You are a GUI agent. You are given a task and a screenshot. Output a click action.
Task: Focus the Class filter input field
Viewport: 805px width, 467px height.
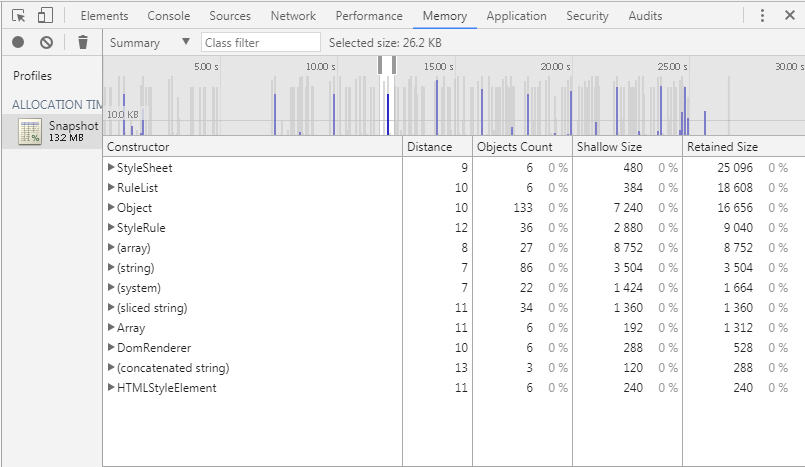(x=261, y=43)
